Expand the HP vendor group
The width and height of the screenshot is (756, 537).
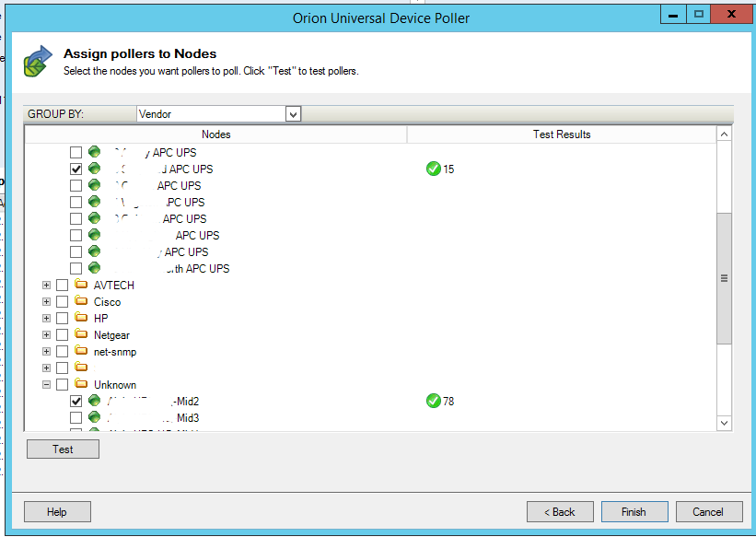(x=46, y=318)
